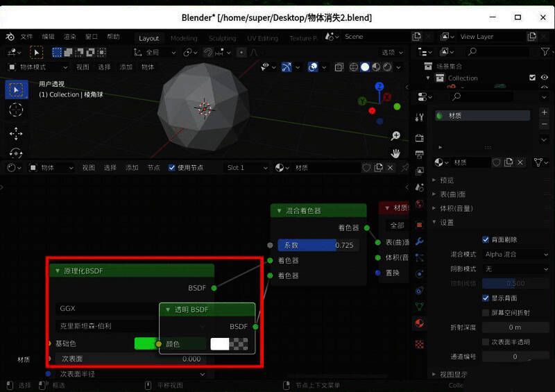
Task: Switch to the UV Editing workspace tab
Action: [x=263, y=38]
